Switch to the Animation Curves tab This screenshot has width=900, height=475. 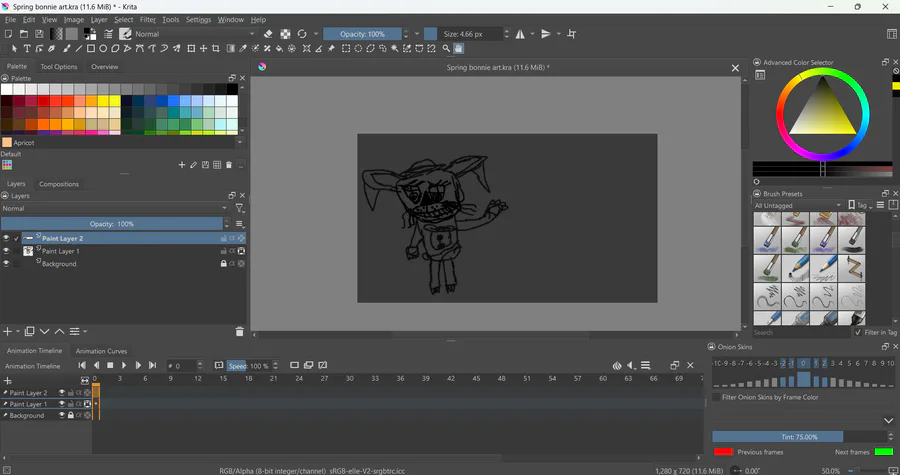101,351
